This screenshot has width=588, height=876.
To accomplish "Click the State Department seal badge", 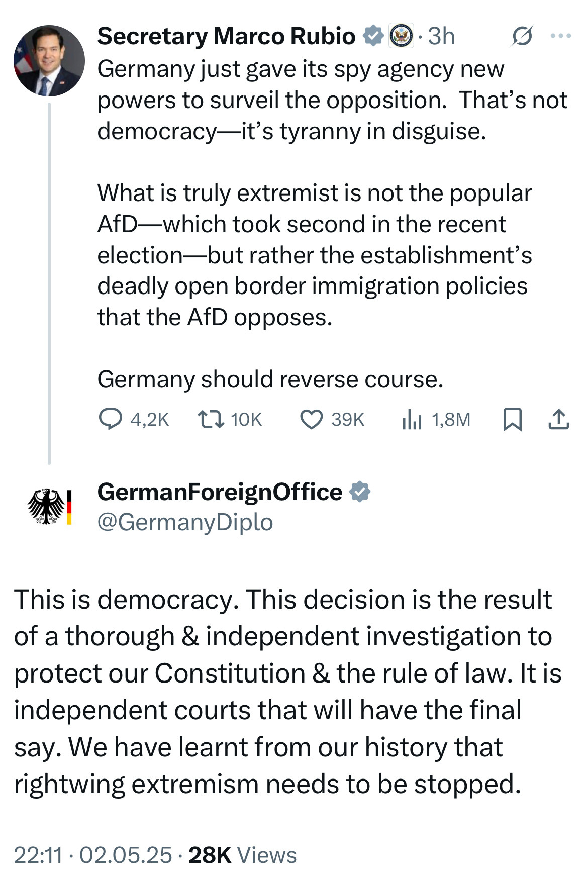I will 401,36.
